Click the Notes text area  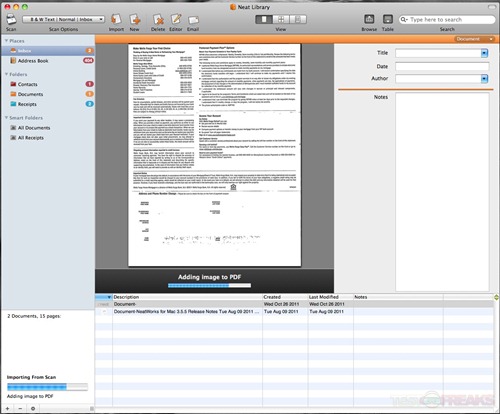tap(442, 192)
